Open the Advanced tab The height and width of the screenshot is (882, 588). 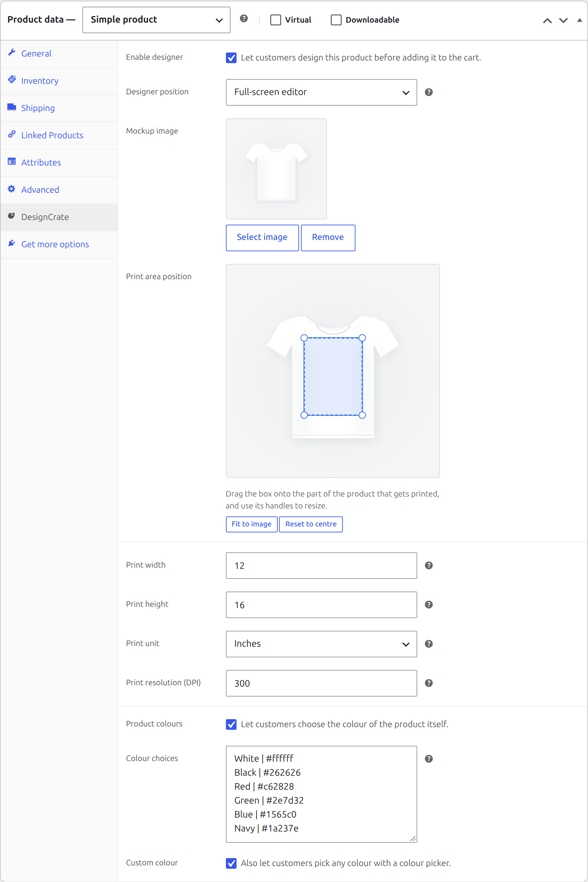[x=59, y=190]
